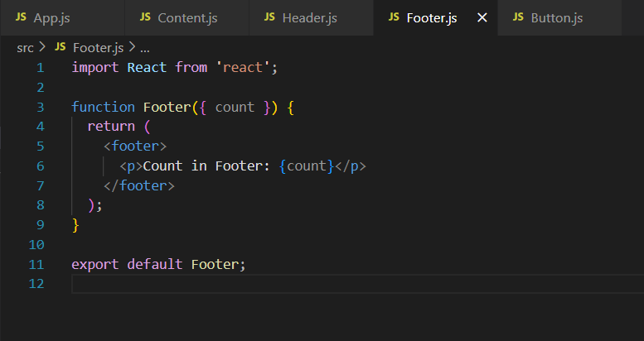Close the Footer.js tab
644x341 pixels.
[x=482, y=17]
